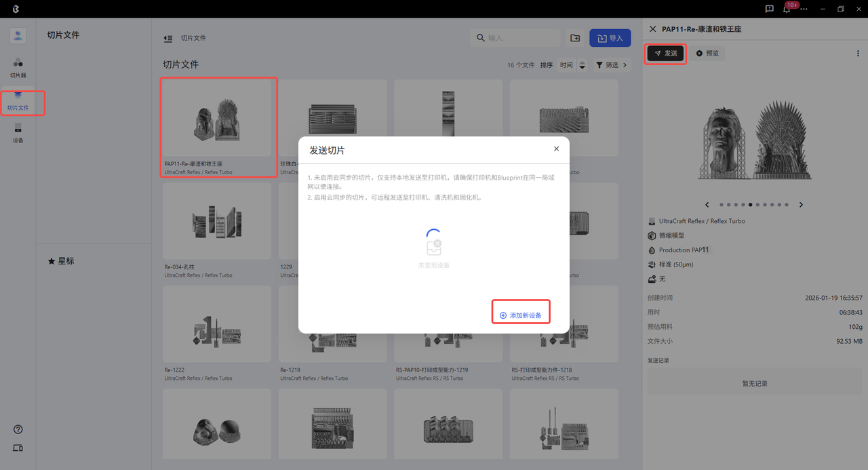Select the PAP11-Re-康渣和铁王座 file thumbnail

pyautogui.click(x=217, y=118)
